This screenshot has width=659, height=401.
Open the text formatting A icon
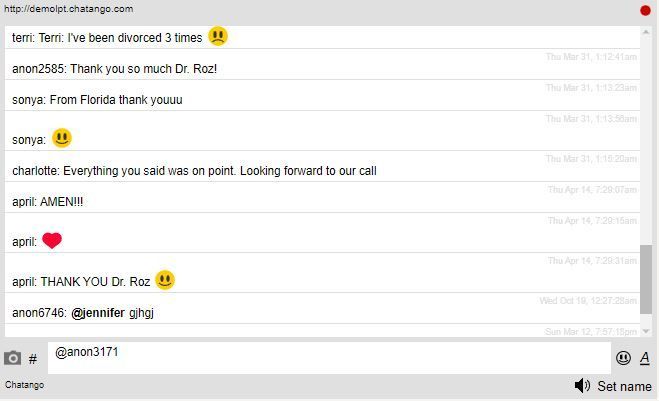point(645,358)
